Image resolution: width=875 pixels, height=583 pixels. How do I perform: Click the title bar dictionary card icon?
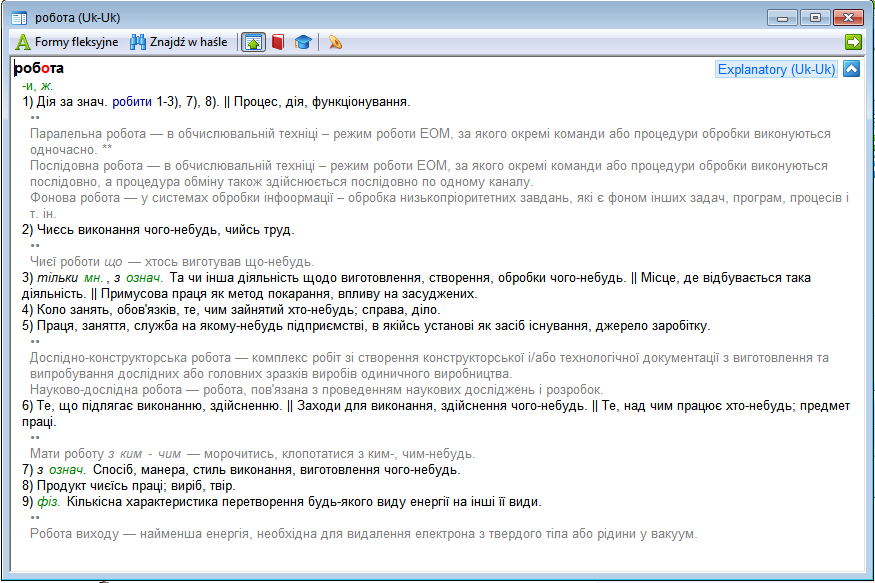click(x=18, y=17)
